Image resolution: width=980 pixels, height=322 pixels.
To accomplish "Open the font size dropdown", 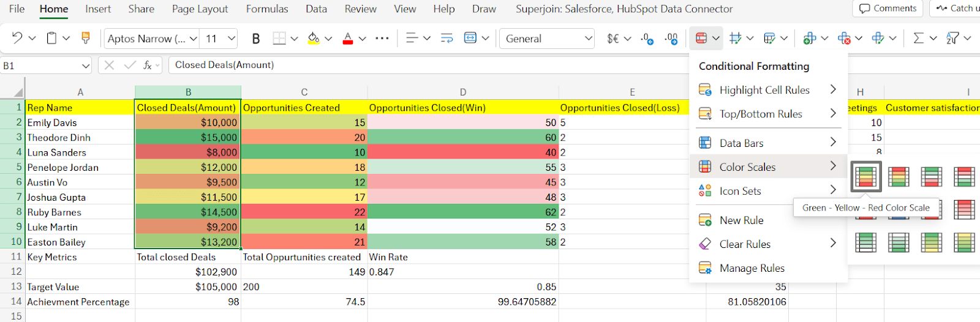I will pos(232,39).
